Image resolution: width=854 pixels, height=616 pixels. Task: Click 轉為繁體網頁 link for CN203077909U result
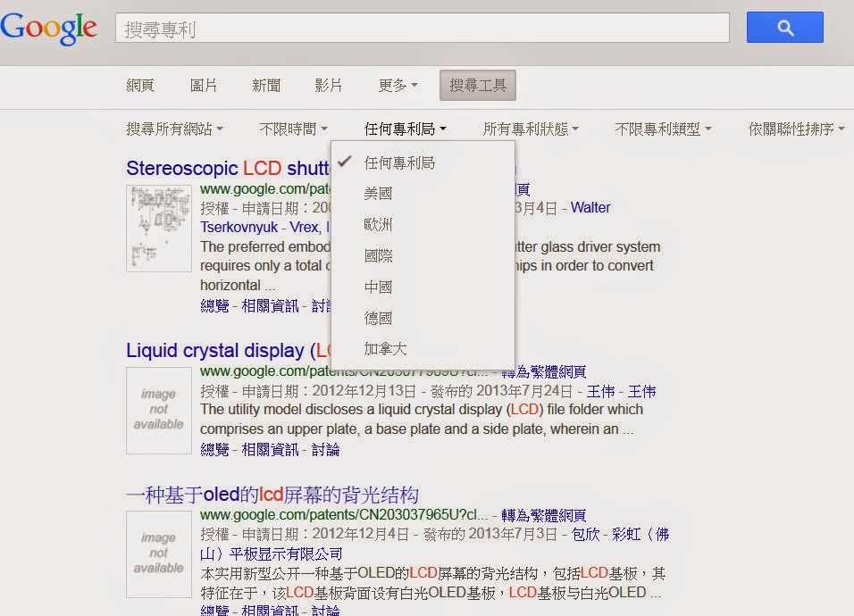point(543,371)
